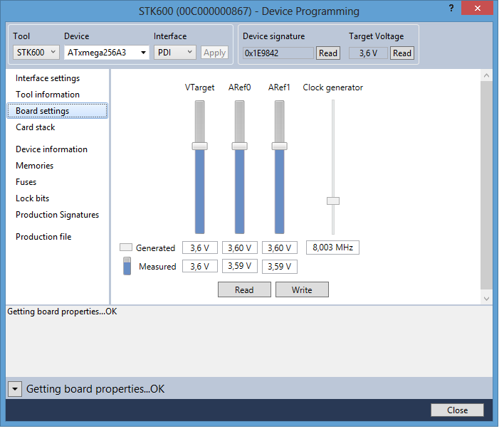Open Production file page
This screenshot has height=431, width=504.
coord(44,238)
